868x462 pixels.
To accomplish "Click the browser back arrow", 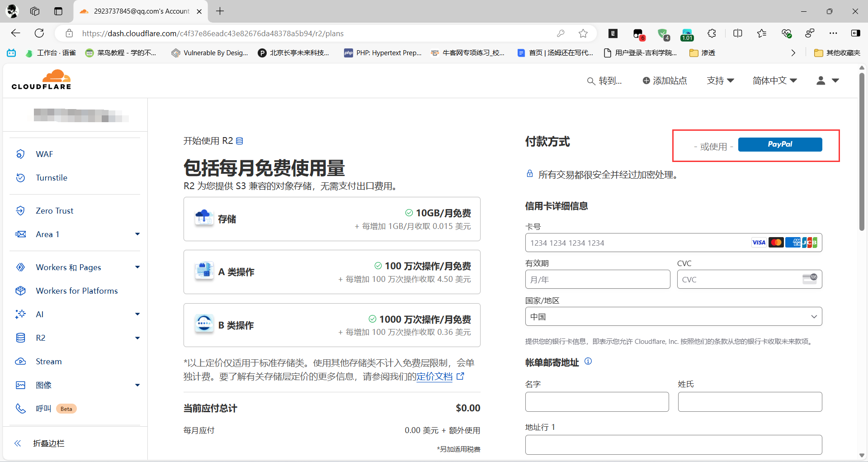I will point(16,33).
